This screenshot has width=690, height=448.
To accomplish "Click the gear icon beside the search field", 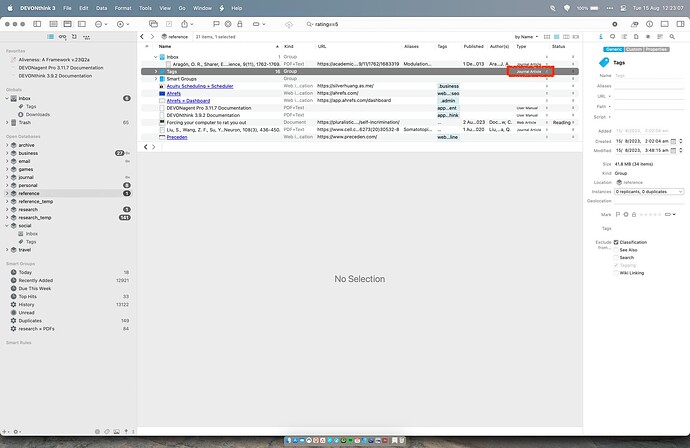I will 615,24.
